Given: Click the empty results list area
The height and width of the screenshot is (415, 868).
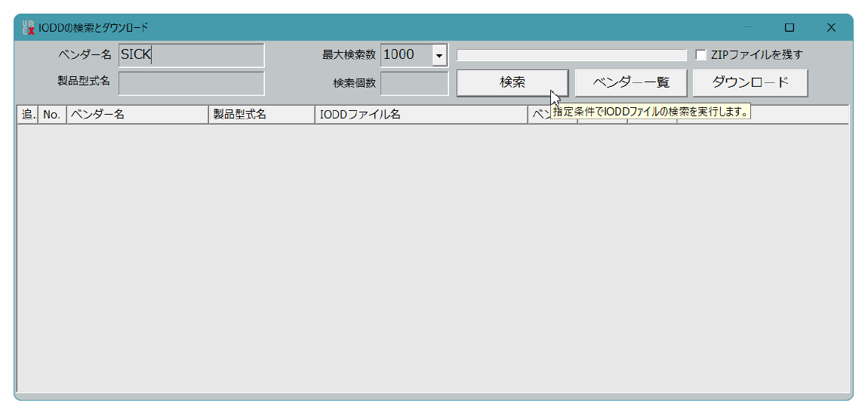Looking at the screenshot, I should 432,257.
